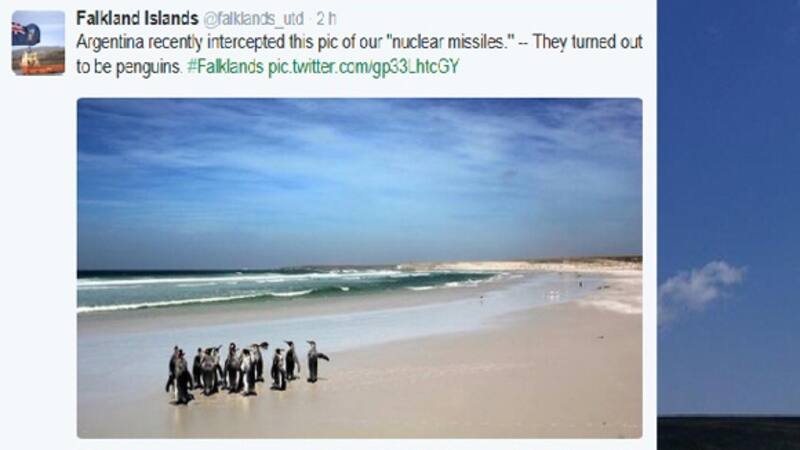Click the dark land strip in right image
The height and width of the screenshot is (450, 800).
(729, 433)
